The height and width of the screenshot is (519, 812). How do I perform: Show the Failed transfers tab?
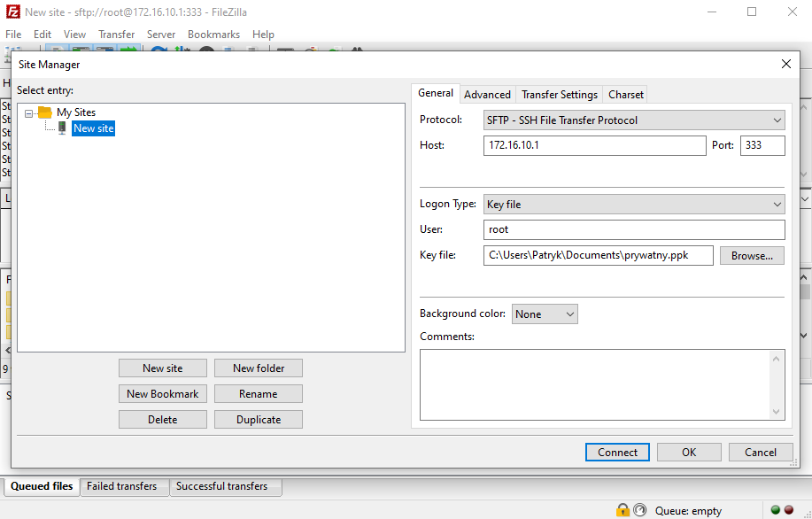121,486
